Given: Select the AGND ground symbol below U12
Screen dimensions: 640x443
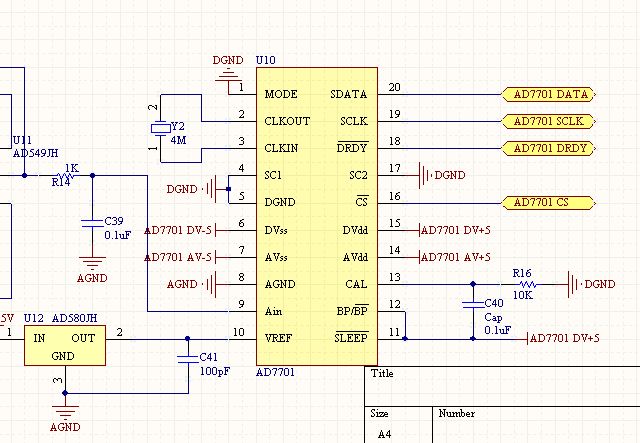Looking at the screenshot, I should 65,412.
